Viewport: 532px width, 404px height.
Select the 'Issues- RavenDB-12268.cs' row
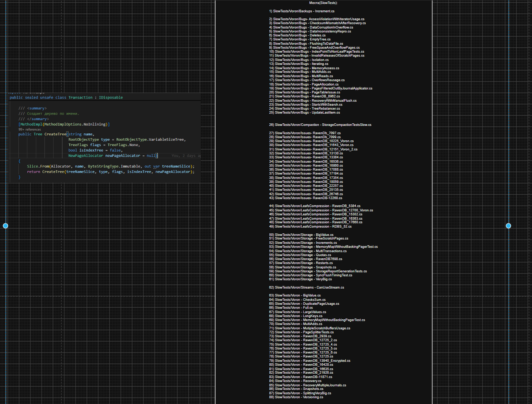(x=306, y=198)
